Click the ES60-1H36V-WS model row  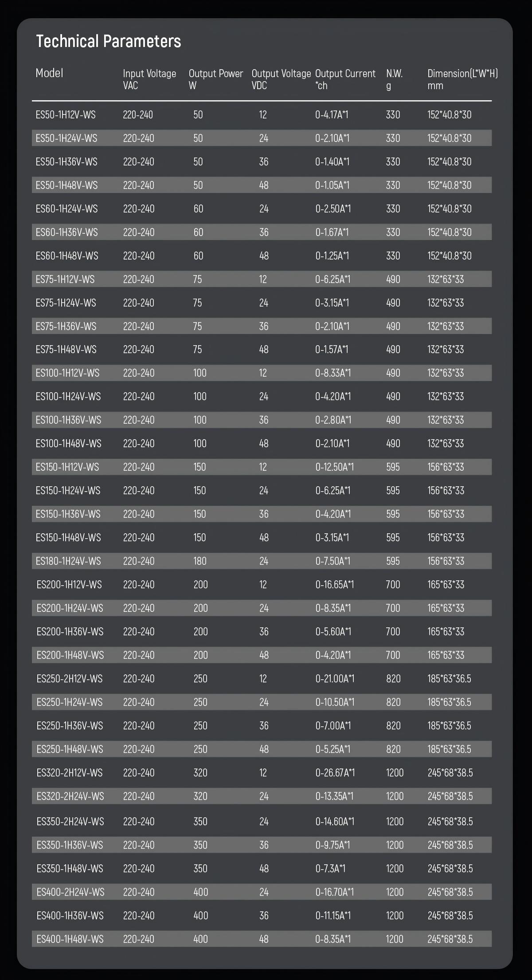[262, 232]
